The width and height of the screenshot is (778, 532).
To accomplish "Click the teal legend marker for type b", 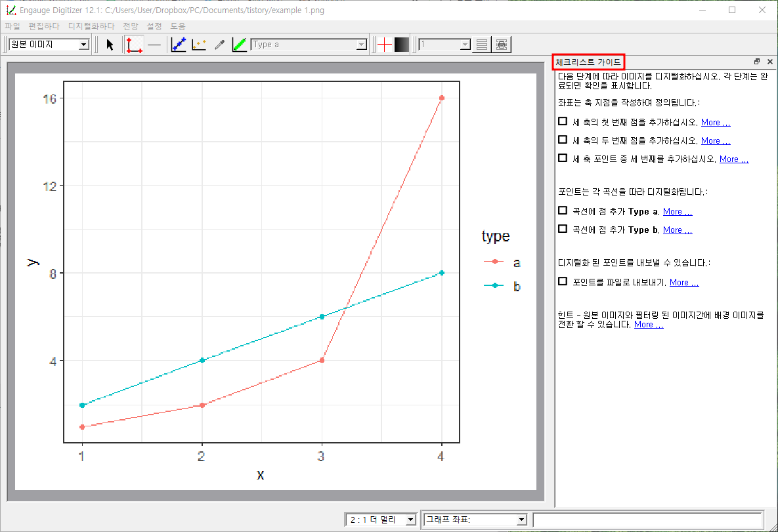I will pos(494,285).
